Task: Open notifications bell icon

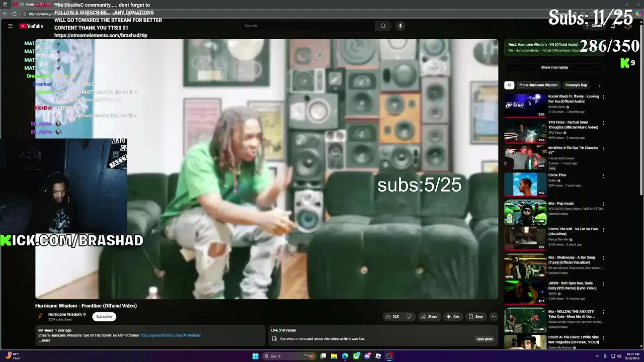Action: tap(613, 26)
